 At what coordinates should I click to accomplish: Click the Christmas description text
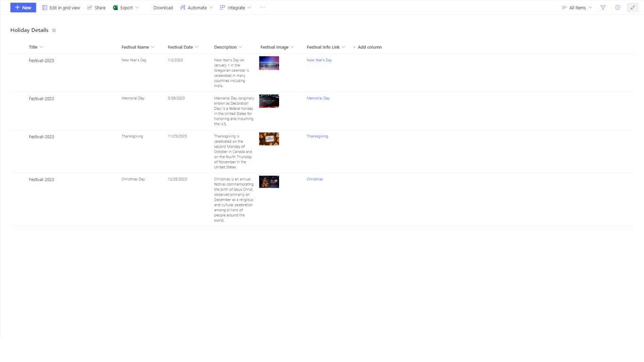click(x=234, y=200)
